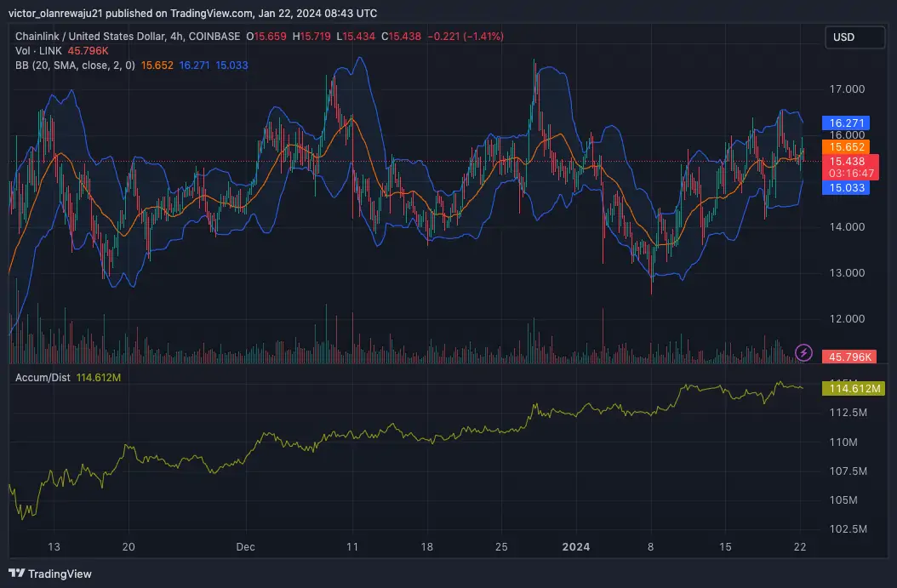The height and width of the screenshot is (588, 897).
Task: Click the 110M Accum/Dist scale level
Action: (x=843, y=442)
